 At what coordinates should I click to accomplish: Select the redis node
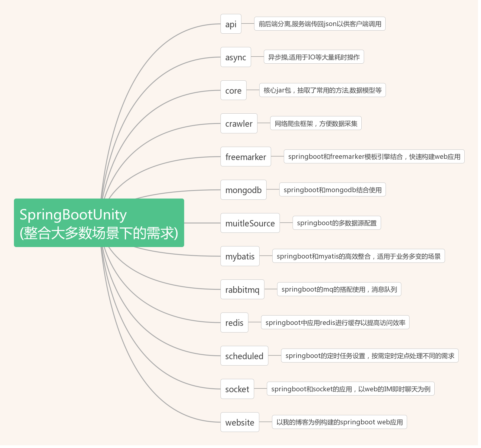click(x=234, y=323)
